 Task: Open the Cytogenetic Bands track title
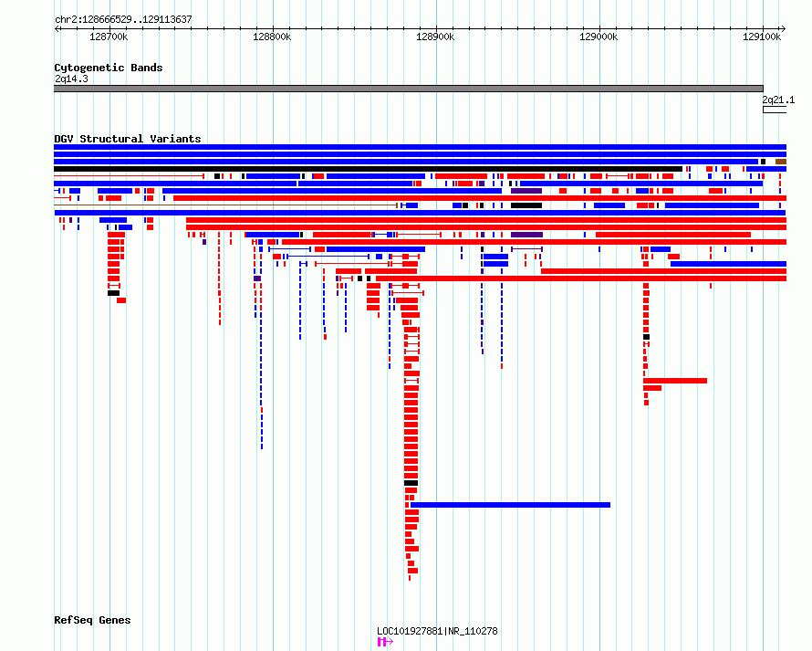[109, 68]
